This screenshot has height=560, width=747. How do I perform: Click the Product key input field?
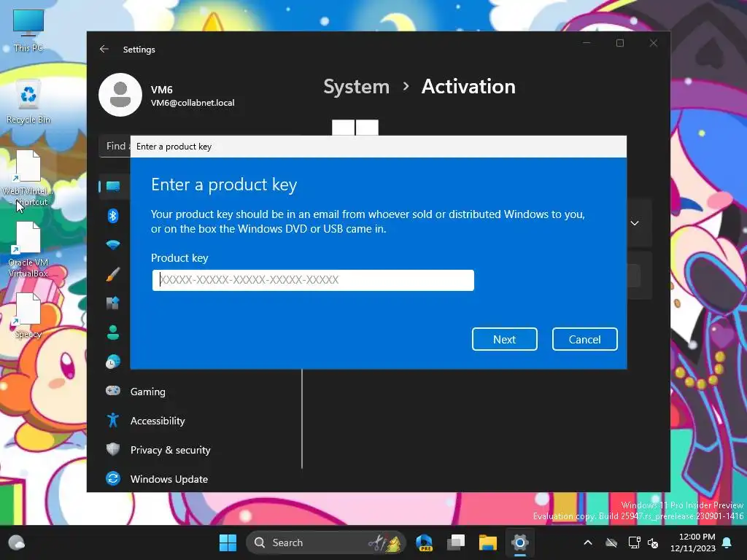click(313, 280)
